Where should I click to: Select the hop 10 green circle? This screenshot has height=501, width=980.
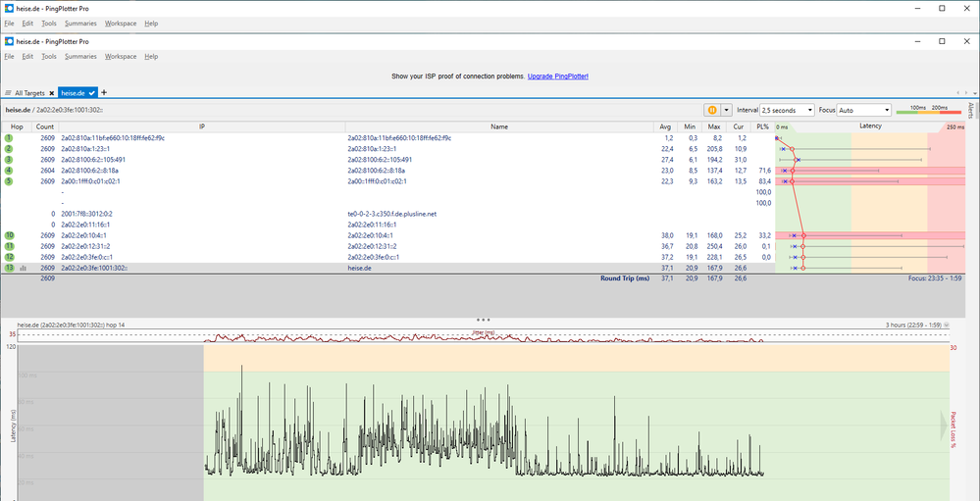pos(9,235)
